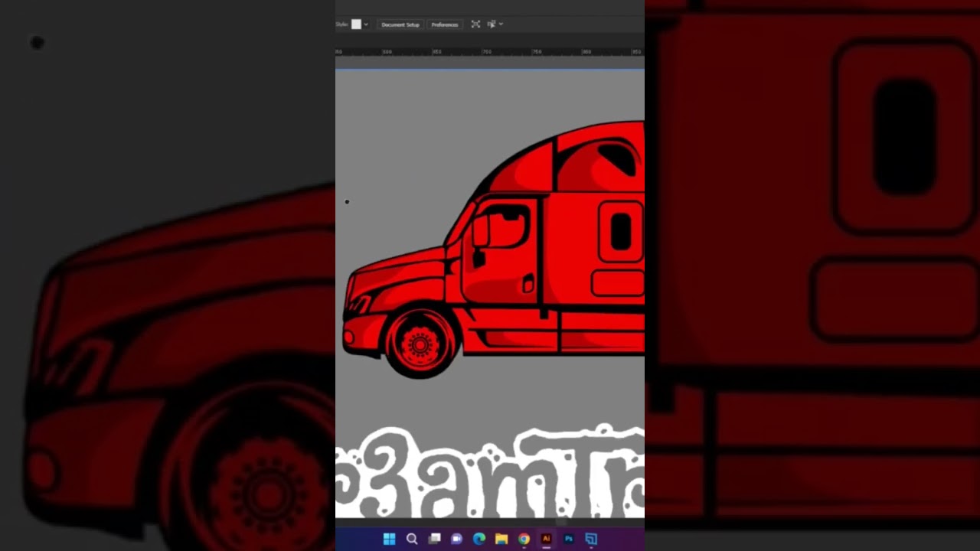Expand the Style swatch dropdown arrow

[366, 24]
